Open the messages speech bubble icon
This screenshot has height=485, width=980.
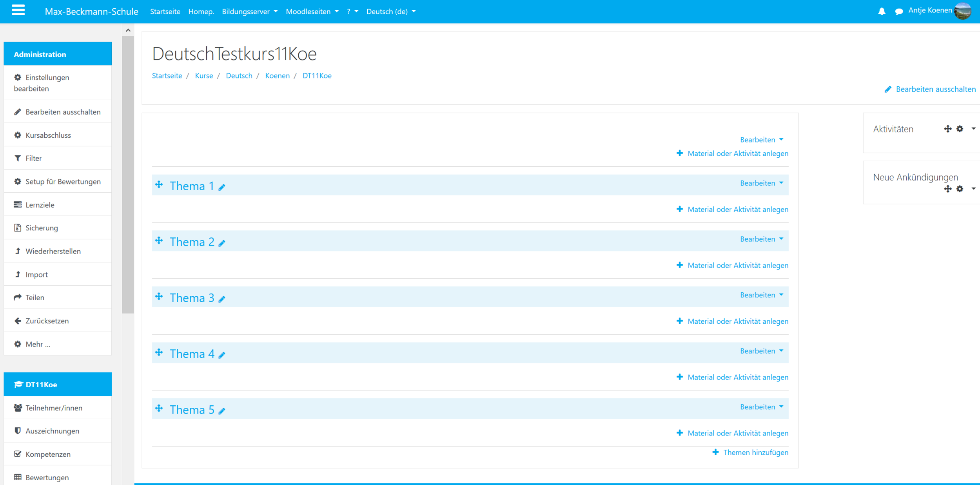coord(899,12)
